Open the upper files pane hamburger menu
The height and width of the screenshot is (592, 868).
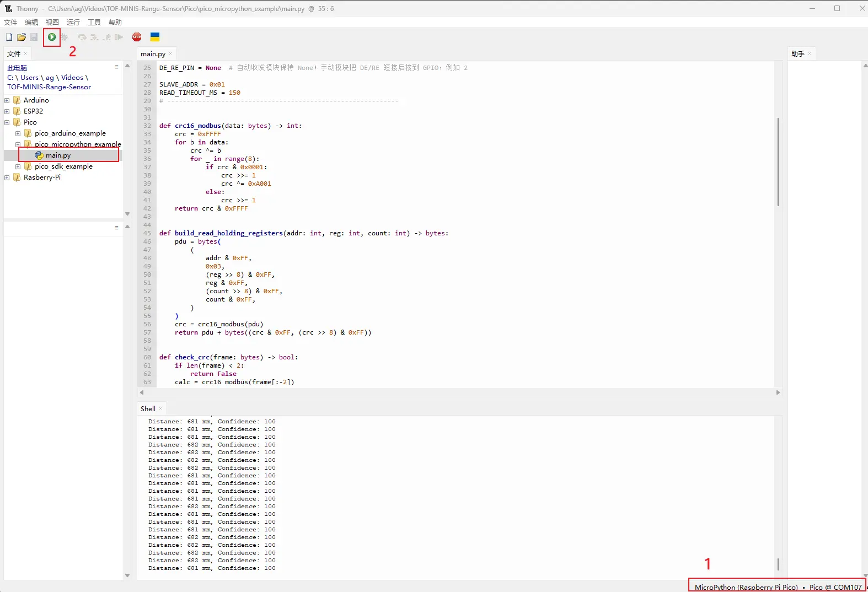click(116, 67)
